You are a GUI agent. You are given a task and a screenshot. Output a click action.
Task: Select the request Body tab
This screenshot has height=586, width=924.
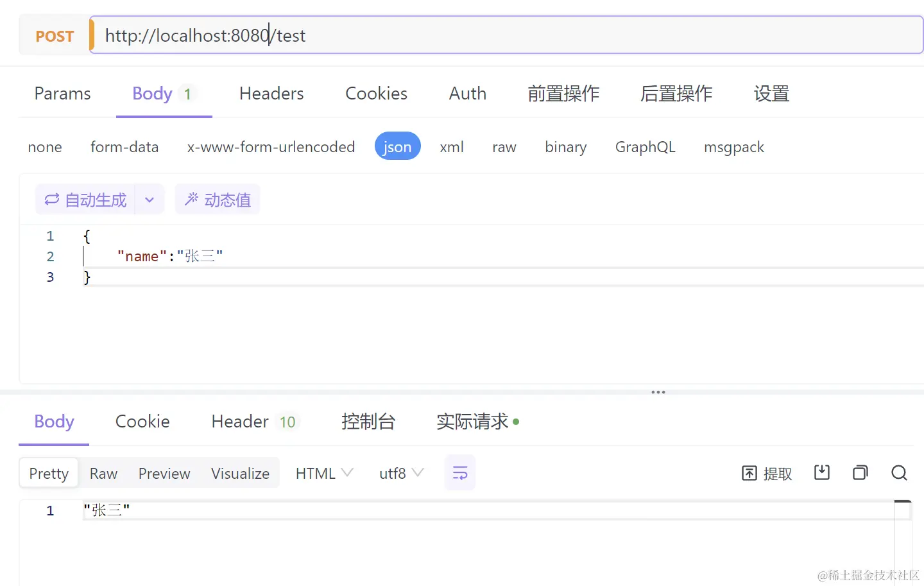(x=164, y=94)
